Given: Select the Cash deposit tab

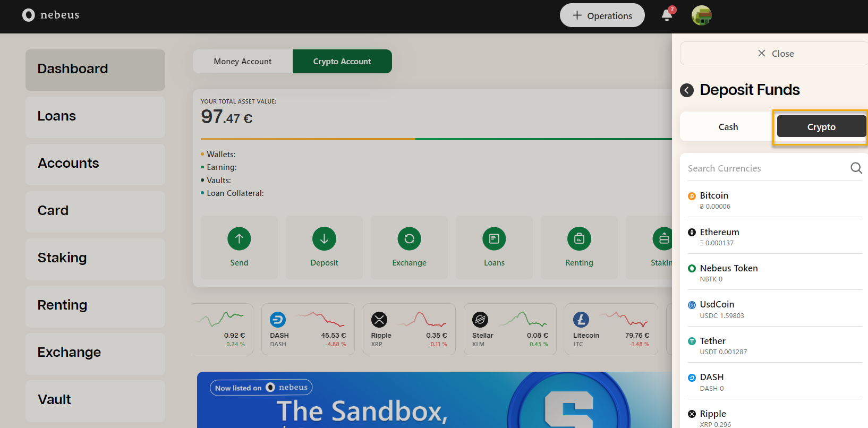Looking at the screenshot, I should (x=728, y=127).
